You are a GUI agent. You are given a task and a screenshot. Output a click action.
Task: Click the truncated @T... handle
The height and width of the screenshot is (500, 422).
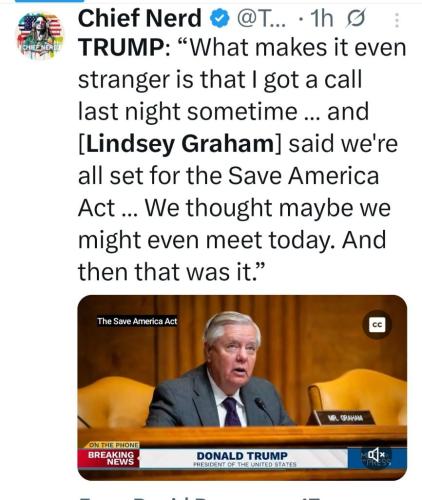(261, 19)
